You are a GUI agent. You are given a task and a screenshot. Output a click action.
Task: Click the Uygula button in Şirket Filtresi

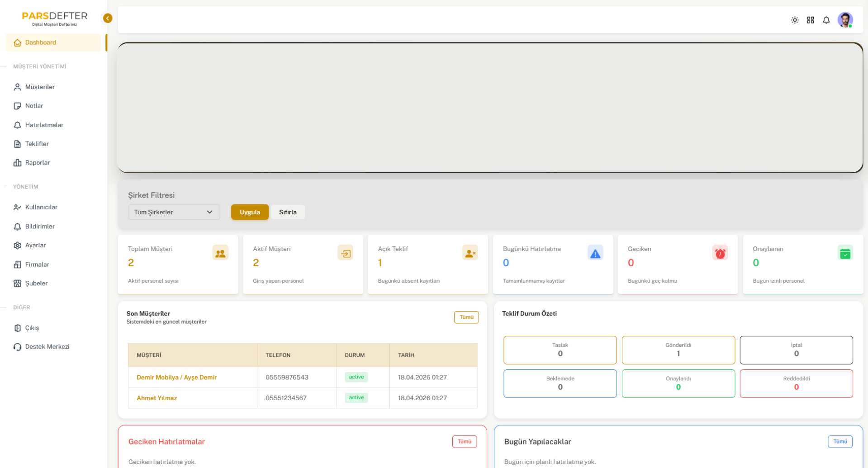[250, 212]
